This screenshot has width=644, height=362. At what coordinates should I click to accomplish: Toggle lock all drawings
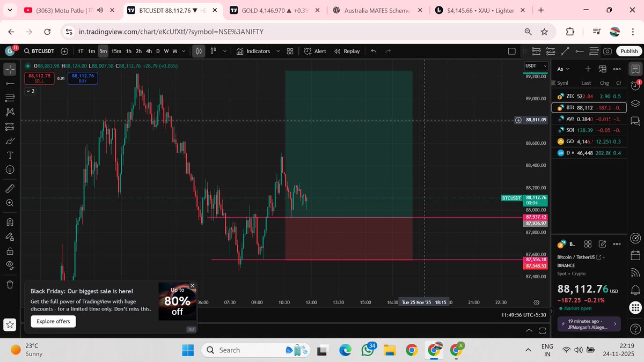[10, 250]
